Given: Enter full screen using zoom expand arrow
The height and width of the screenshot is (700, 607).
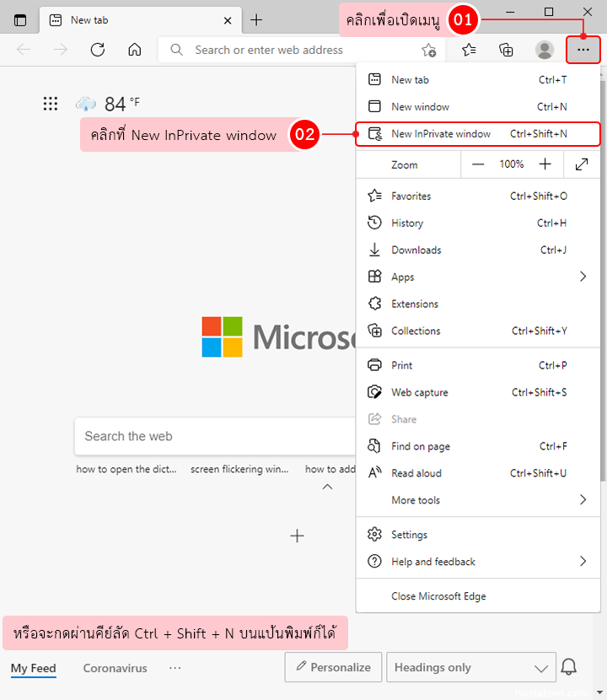Looking at the screenshot, I should pos(582,164).
